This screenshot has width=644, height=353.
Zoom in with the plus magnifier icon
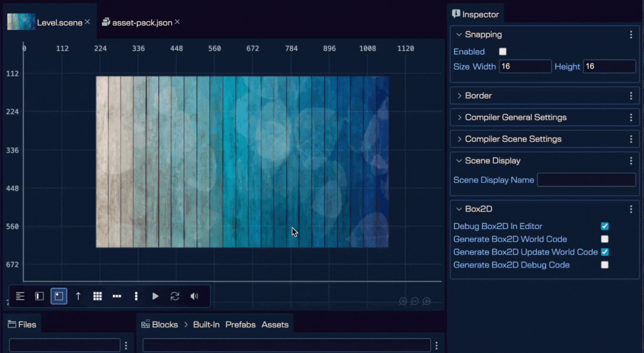coord(403,301)
